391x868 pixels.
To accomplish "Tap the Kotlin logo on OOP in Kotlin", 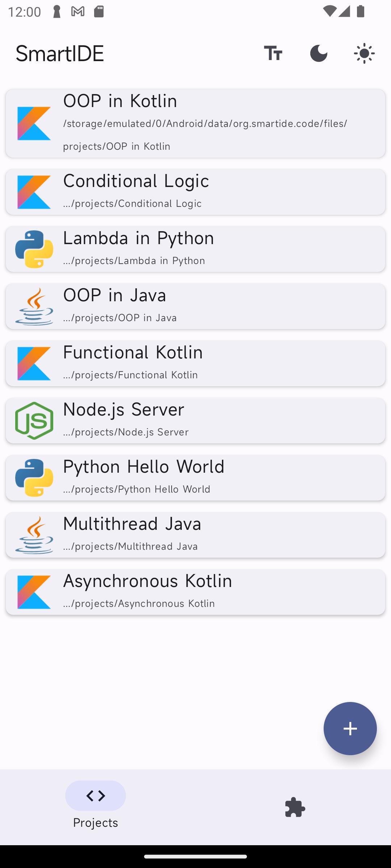I will (x=34, y=123).
